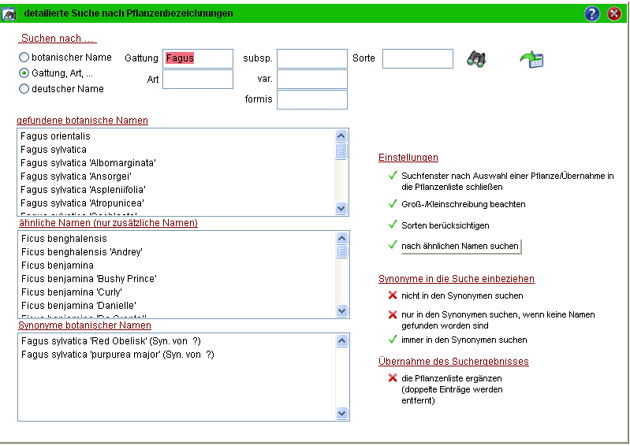Toggle Sorten berücksichtigen setting
630x446 pixels.
coord(393,225)
